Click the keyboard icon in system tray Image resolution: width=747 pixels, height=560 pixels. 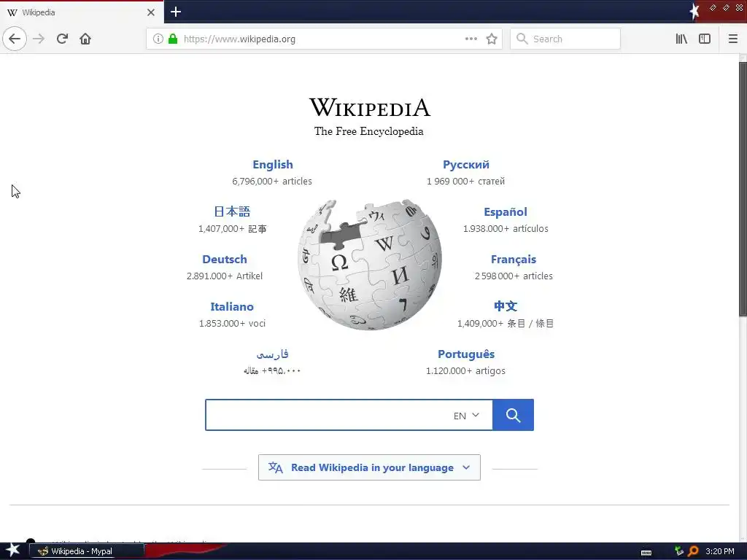point(646,552)
